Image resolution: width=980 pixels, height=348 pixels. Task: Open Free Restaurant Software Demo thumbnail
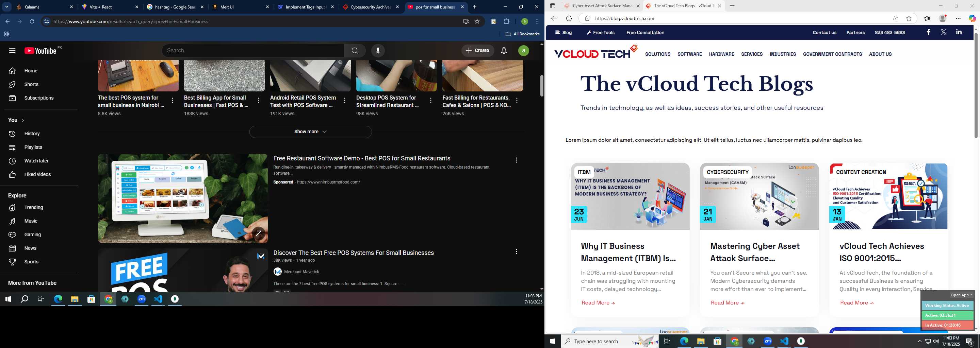point(183,198)
